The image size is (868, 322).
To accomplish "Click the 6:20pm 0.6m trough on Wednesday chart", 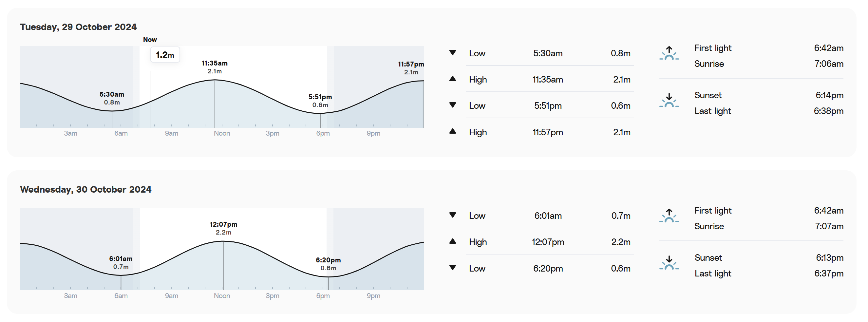I will 328,264.
